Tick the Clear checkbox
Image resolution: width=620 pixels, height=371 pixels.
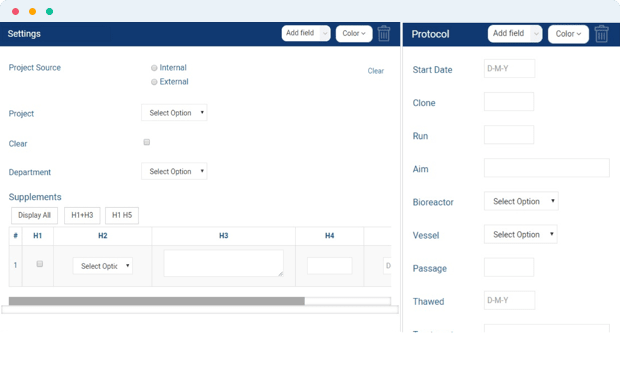coord(147,142)
